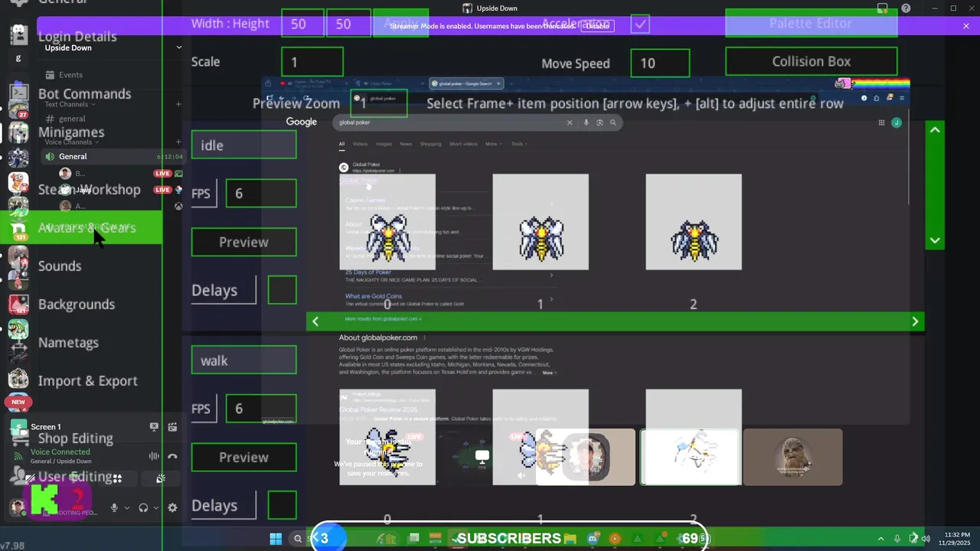Image resolution: width=980 pixels, height=551 pixels.
Task: Open Discord inbox icon in title bar
Action: pos(883,8)
